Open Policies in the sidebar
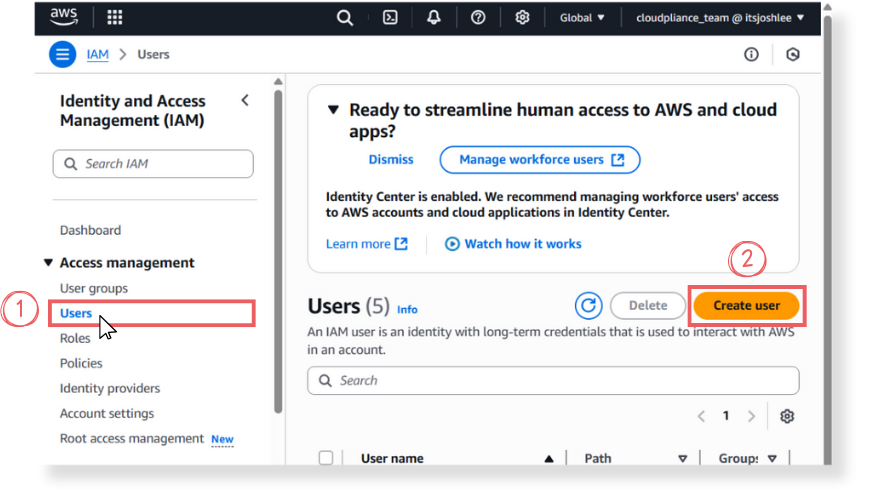This screenshot has height=497, width=874. pyautogui.click(x=81, y=363)
